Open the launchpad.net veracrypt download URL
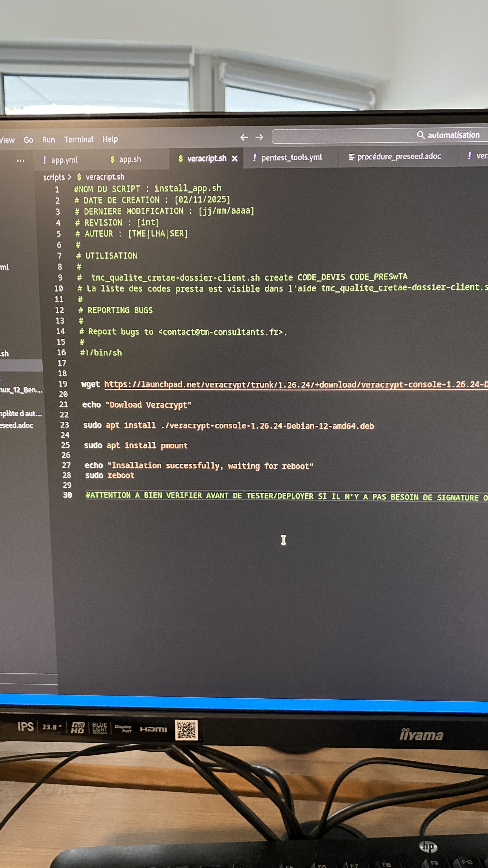The height and width of the screenshot is (868, 488). [296, 384]
